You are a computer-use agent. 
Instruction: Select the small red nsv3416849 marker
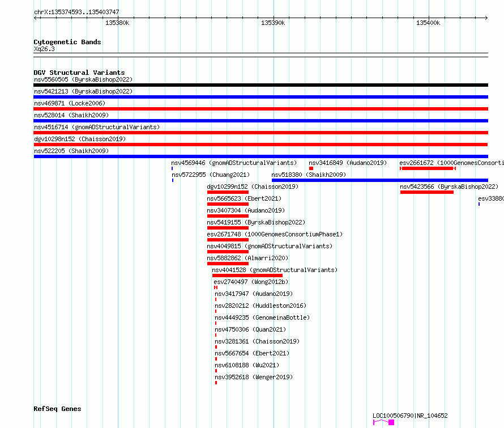[311, 168]
